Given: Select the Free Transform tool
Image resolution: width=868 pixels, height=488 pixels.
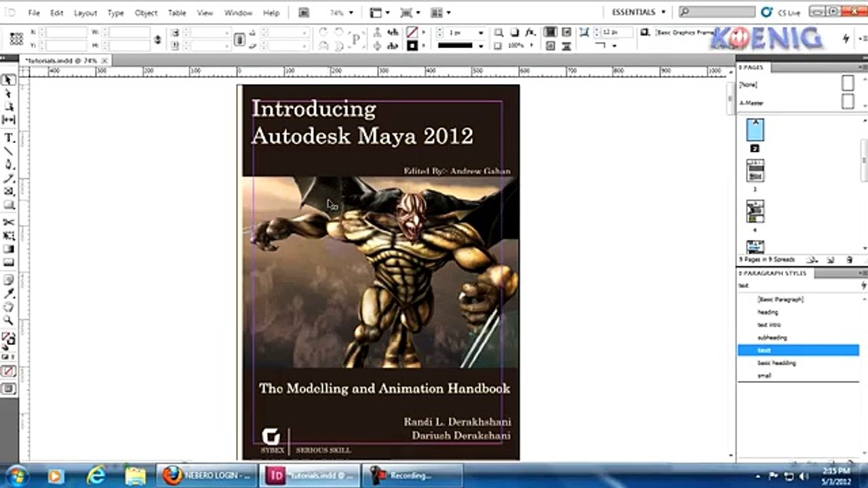Looking at the screenshot, I should 9,236.
